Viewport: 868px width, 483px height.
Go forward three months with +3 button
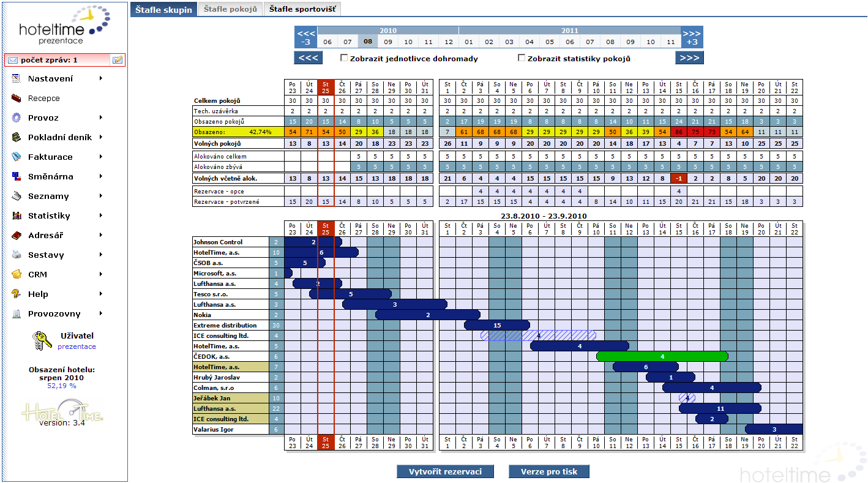click(x=692, y=37)
